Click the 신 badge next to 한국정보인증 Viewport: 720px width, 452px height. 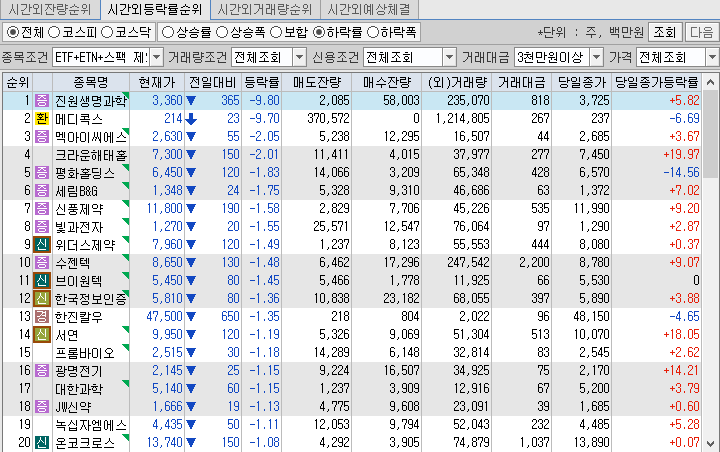[42, 299]
